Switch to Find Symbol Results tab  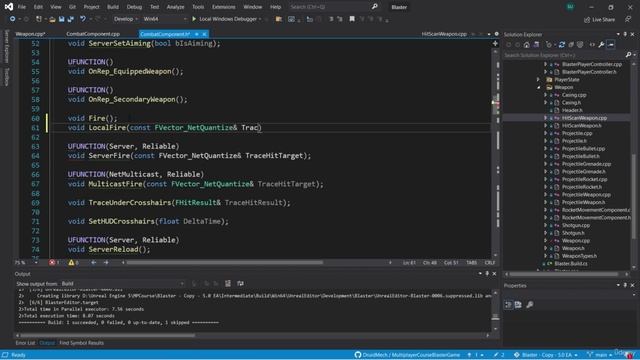tap(82, 343)
